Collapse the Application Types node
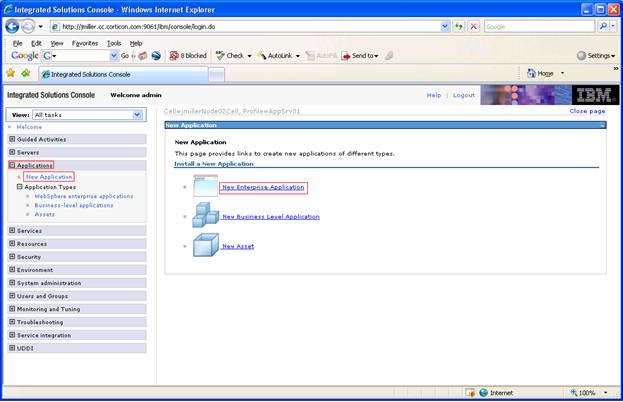Image resolution: width=623 pixels, height=402 pixels. point(19,187)
